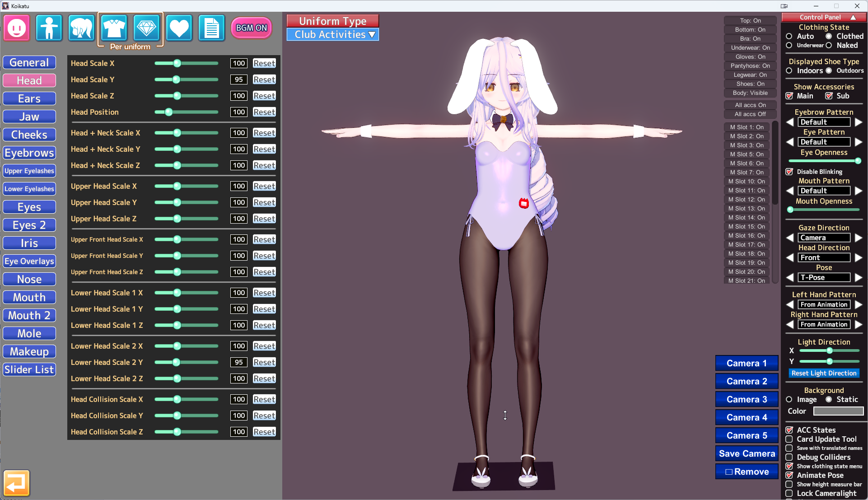
Task: Click the Head Scale X value field
Action: 239,63
